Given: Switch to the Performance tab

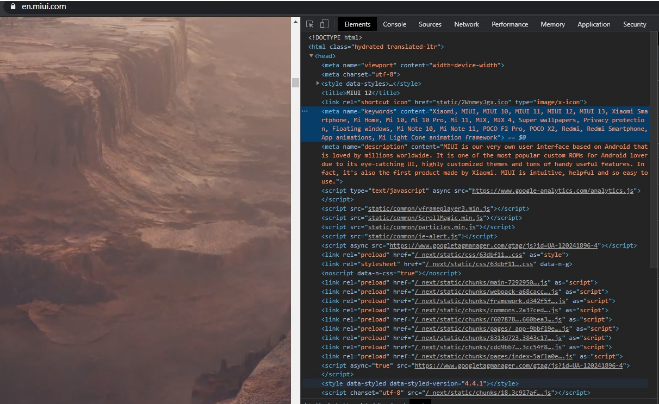Looking at the screenshot, I should coord(510,24).
